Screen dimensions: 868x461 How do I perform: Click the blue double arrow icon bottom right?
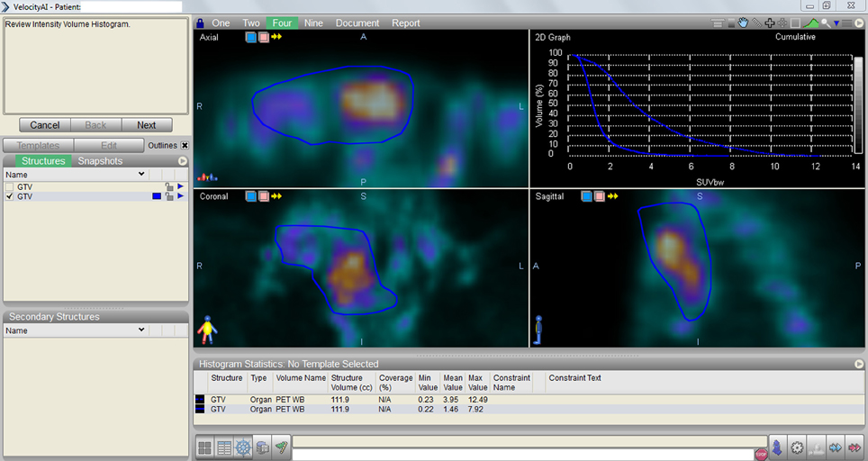pyautogui.click(x=836, y=447)
